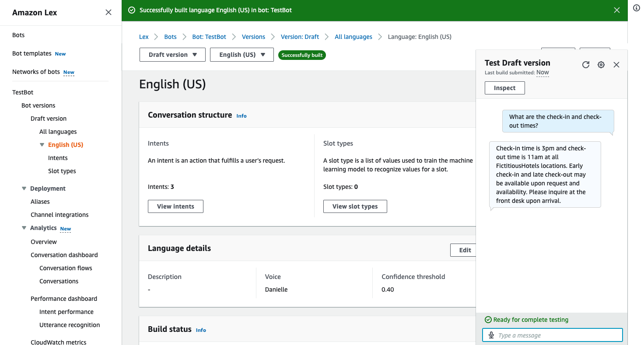Image resolution: width=644 pixels, height=345 pixels.
Task: Click the user's check-in question bubble
Action: point(558,121)
